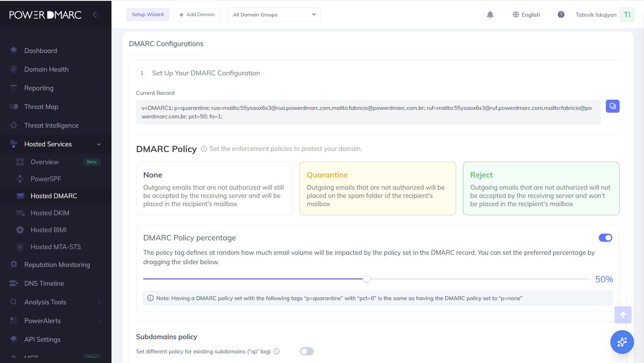The width and height of the screenshot is (644, 363).
Task: Select the Reject policy card
Action: 541,188
